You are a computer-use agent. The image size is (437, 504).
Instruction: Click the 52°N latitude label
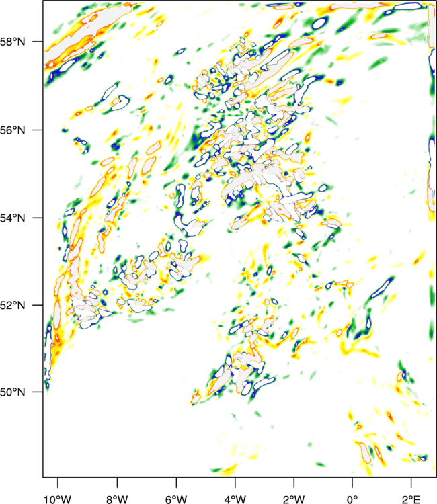pyautogui.click(x=12, y=305)
